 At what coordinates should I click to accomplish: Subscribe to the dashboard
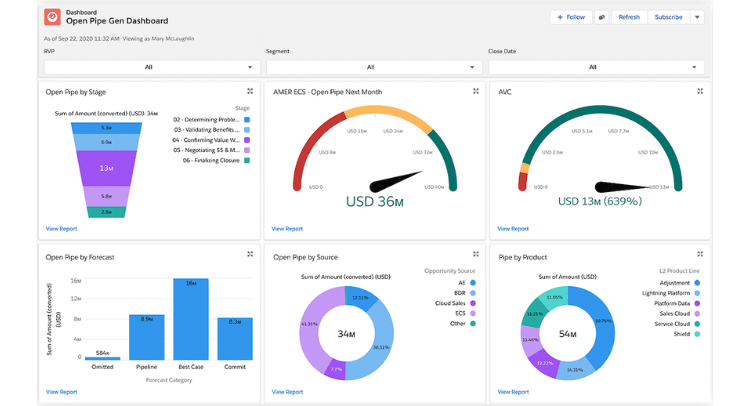click(668, 17)
